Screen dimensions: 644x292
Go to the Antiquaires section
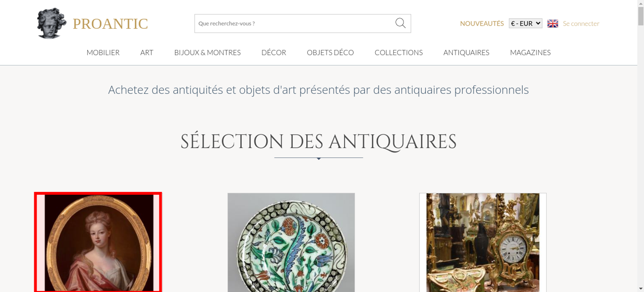(x=466, y=52)
